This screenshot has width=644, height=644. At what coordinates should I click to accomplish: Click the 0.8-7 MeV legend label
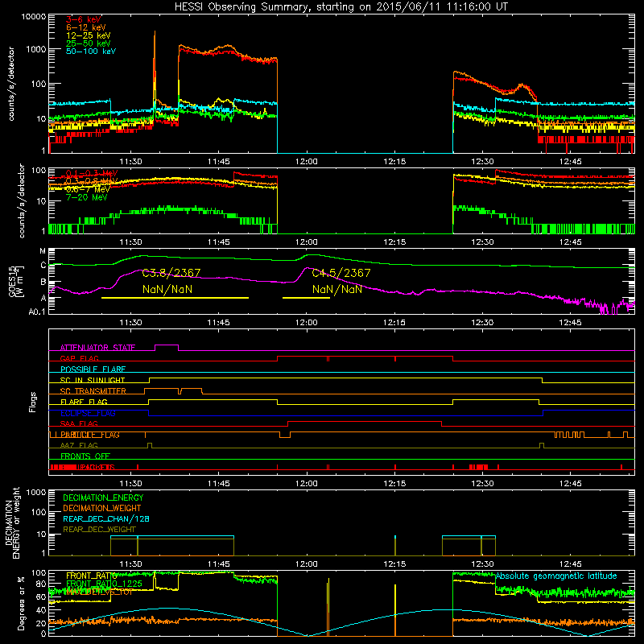point(88,189)
